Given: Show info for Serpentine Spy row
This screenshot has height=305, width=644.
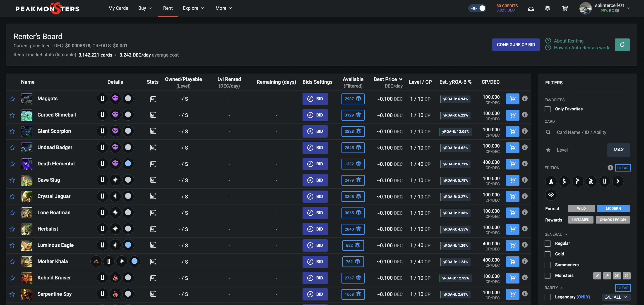Looking at the screenshot, I should (x=525, y=294).
